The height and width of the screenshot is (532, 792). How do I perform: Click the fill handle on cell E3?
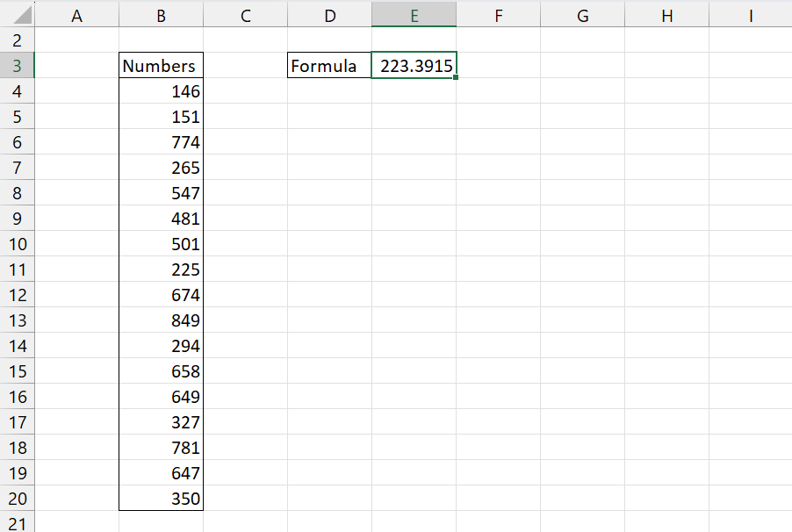click(456, 78)
